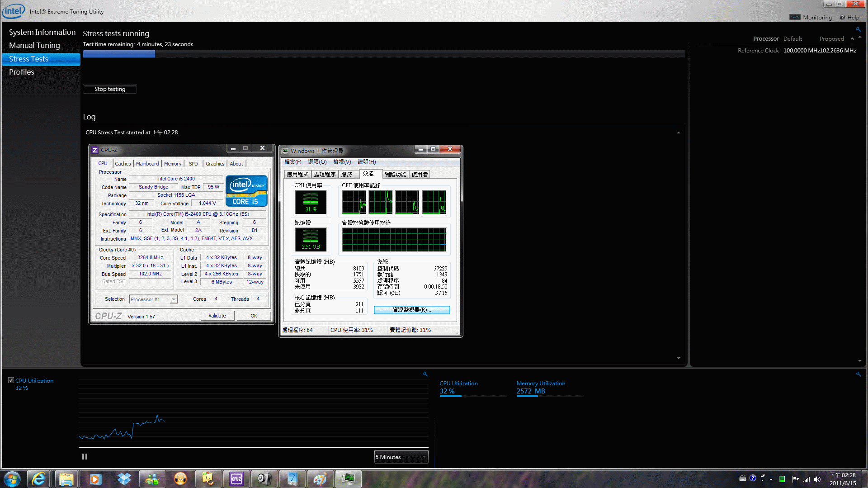Screen dimensions: 868x488
Task: Open Windows Media Player taskbar icon
Action: click(x=95, y=479)
